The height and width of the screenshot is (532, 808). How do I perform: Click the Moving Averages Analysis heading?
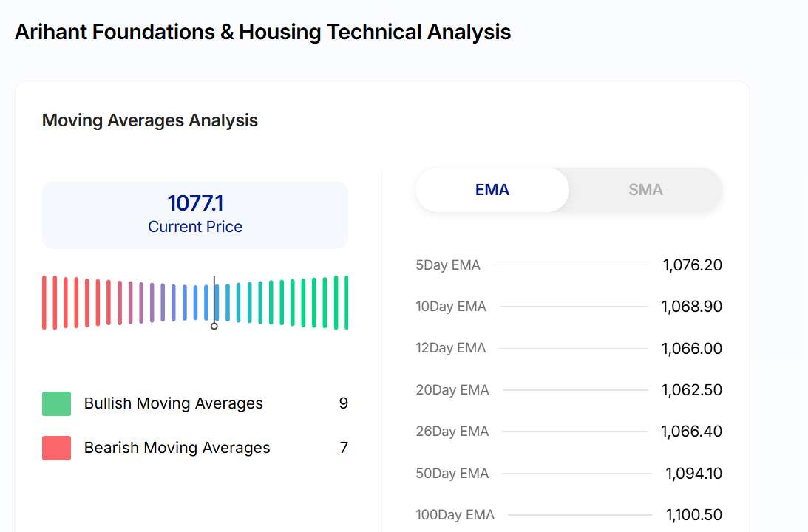point(150,120)
